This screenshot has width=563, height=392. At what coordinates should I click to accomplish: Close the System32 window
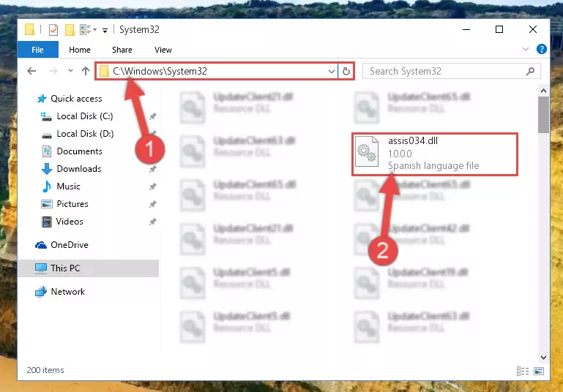[x=533, y=29]
